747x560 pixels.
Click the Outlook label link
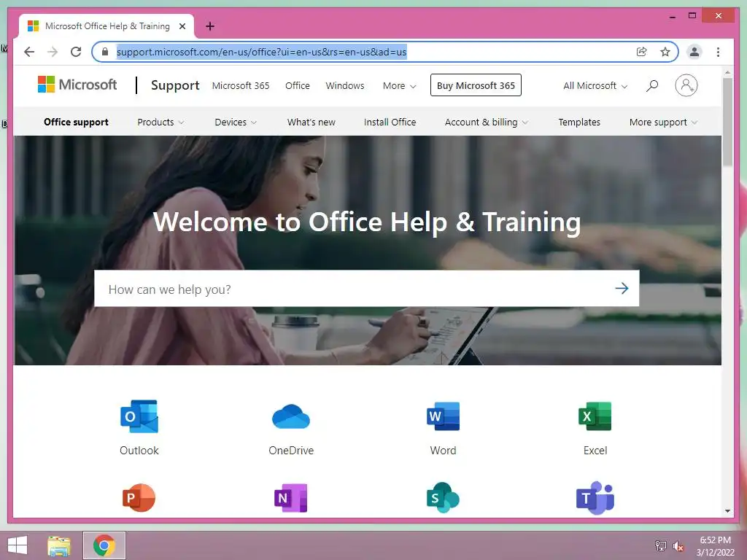point(139,451)
